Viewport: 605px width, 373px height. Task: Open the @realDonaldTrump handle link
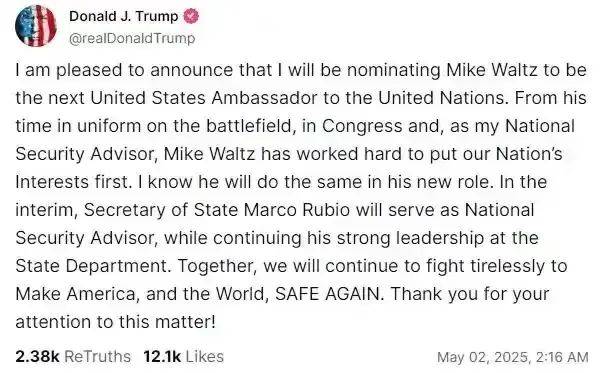(132, 38)
